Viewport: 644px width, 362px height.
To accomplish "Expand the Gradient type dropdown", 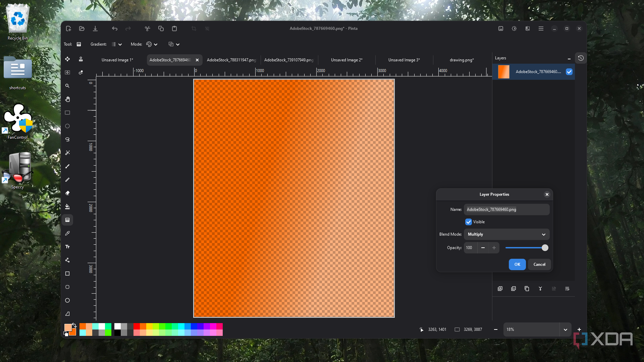I will 117,44.
